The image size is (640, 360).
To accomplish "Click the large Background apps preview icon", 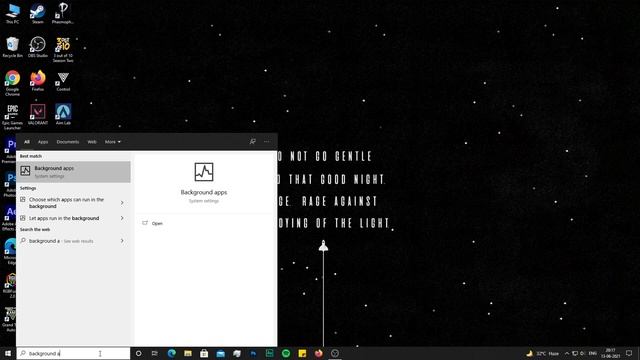I will click(204, 172).
